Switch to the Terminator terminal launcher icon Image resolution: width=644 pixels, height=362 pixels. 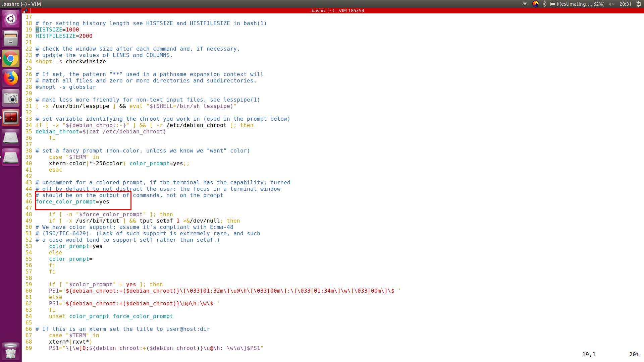click(11, 118)
